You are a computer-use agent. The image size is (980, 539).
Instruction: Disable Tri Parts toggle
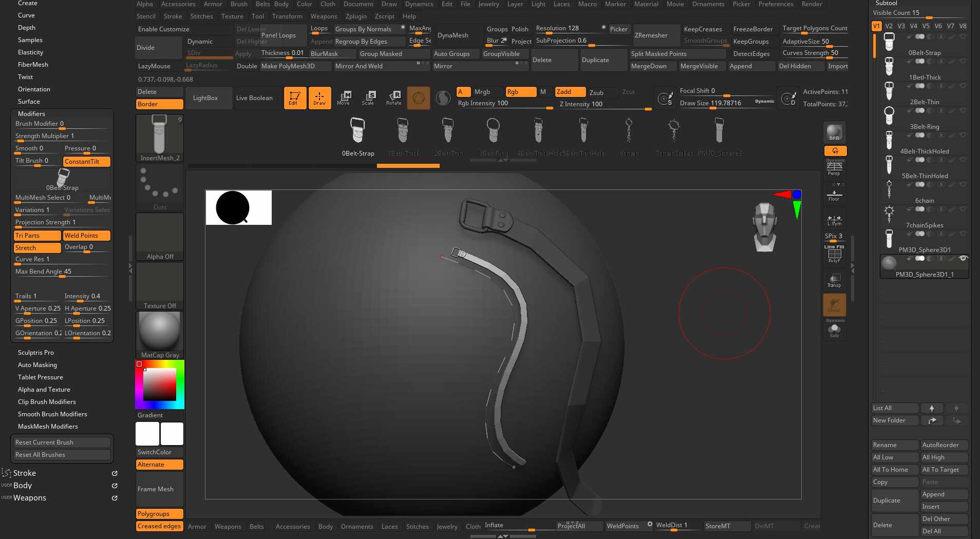click(37, 236)
